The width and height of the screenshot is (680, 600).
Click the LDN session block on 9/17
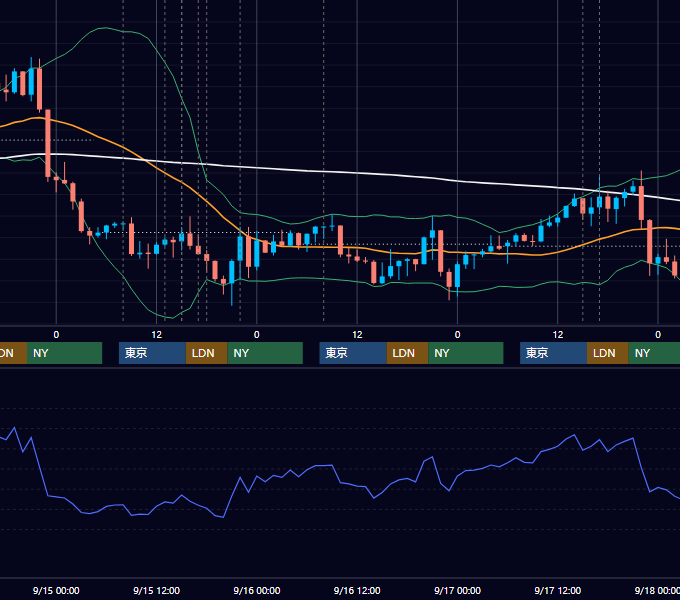click(x=608, y=353)
